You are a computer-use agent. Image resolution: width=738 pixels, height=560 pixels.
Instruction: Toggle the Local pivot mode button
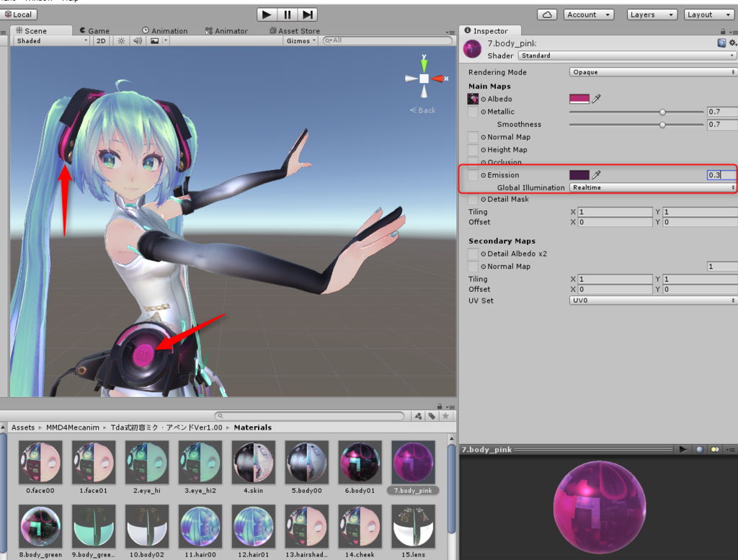(19, 14)
